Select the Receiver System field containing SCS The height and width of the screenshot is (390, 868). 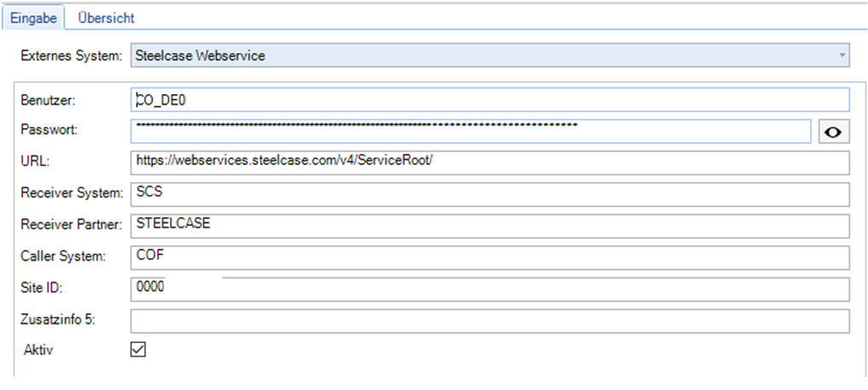pos(490,194)
